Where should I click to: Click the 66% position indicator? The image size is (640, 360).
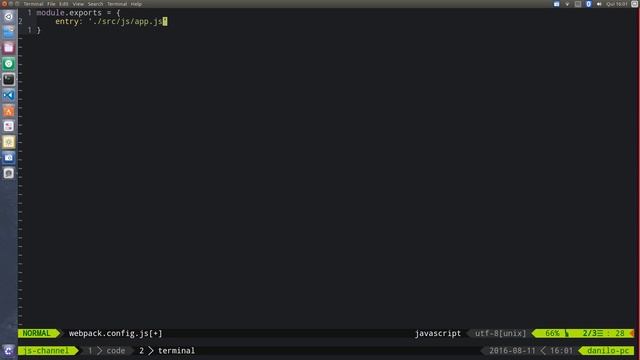552,333
